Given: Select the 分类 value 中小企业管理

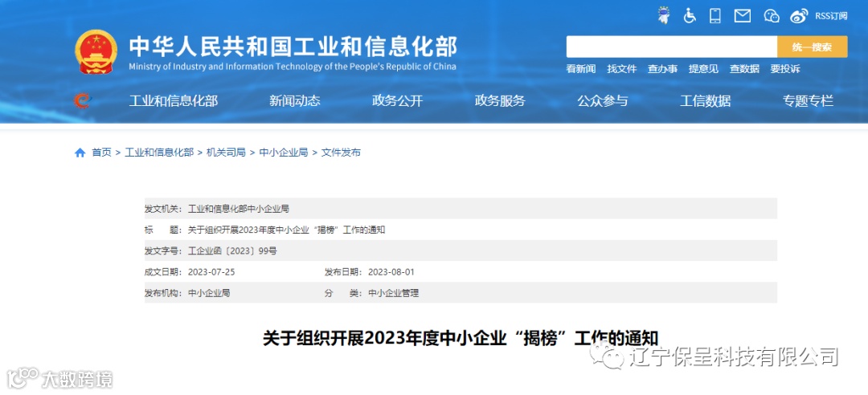Looking at the screenshot, I should click(394, 293).
